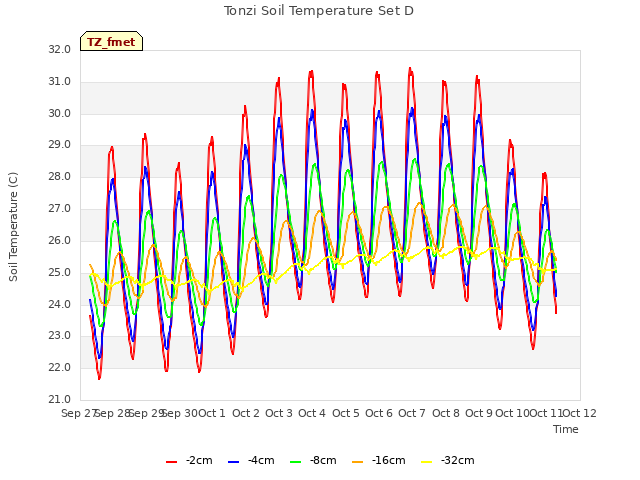Click the 28.0 y-axis tick label

tap(60, 177)
